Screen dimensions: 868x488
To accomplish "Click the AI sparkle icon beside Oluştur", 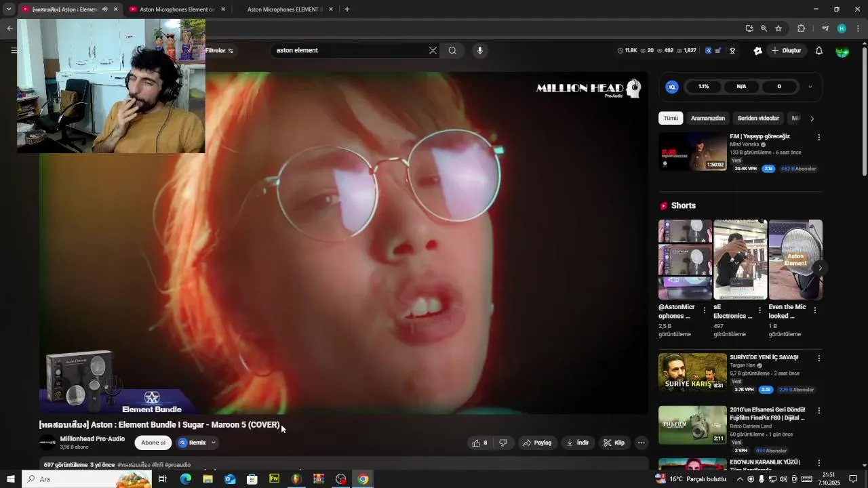I will (757, 51).
